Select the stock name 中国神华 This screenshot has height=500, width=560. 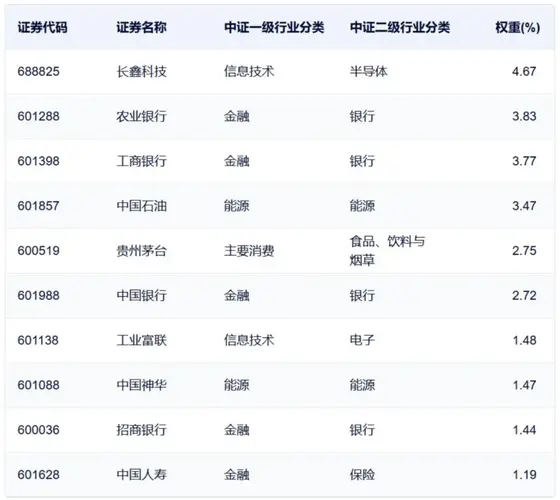(141, 385)
